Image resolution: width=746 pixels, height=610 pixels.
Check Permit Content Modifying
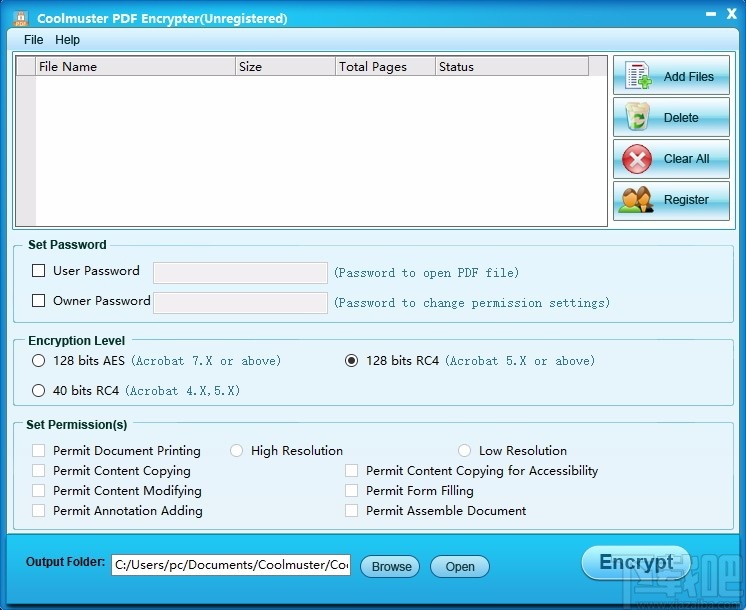pos(39,491)
